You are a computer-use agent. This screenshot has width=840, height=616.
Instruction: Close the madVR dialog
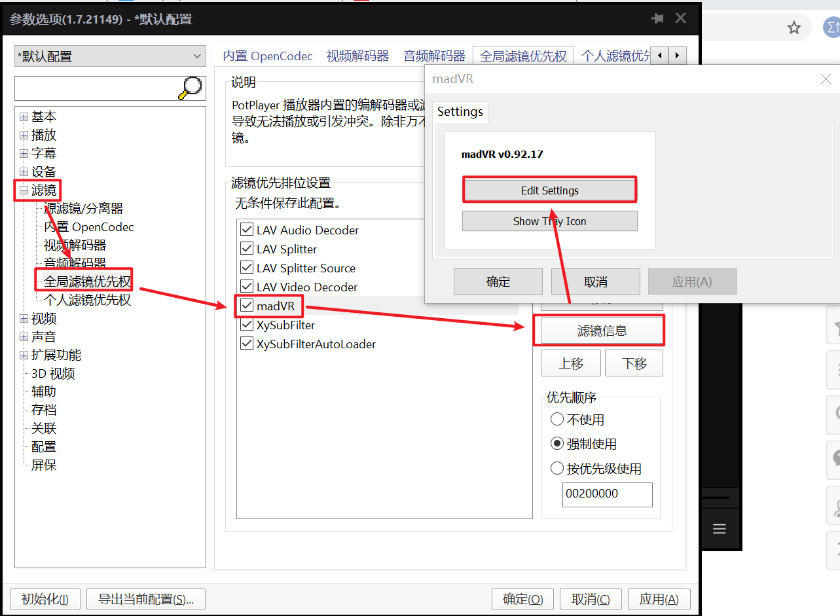point(826,79)
